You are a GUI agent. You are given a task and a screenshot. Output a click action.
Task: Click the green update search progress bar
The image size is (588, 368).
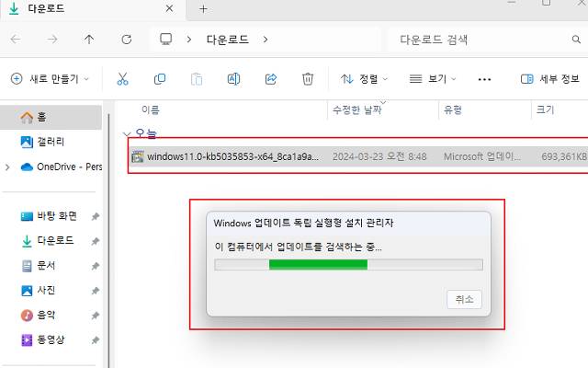[348, 265]
